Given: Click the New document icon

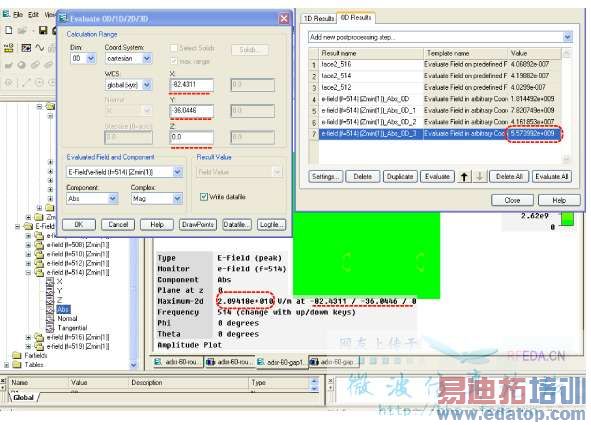Looking at the screenshot, I should 9,30.
